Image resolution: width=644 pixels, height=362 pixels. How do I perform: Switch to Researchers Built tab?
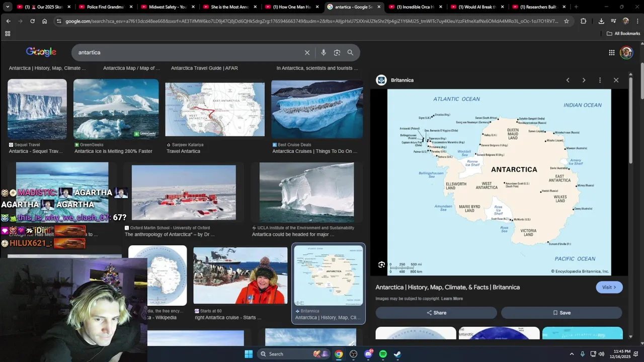pos(539,7)
